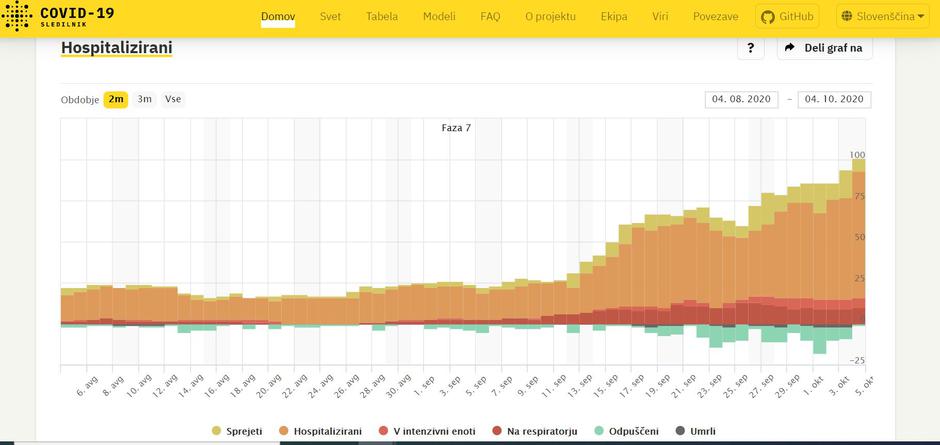Viewport: 940px width, 445px height.
Task: Click the COVID-19 Sledilnik logo
Action: point(58,17)
